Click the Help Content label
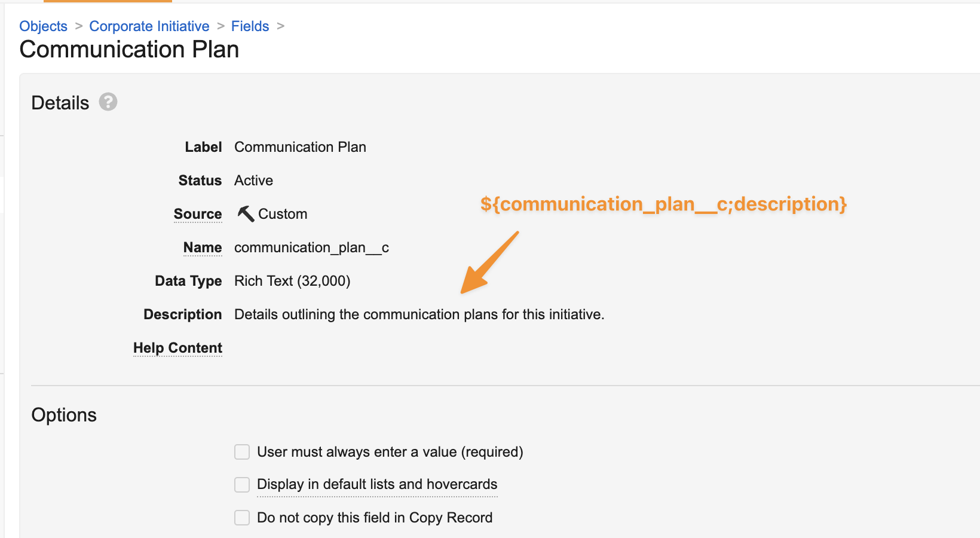980x538 pixels. (x=177, y=348)
